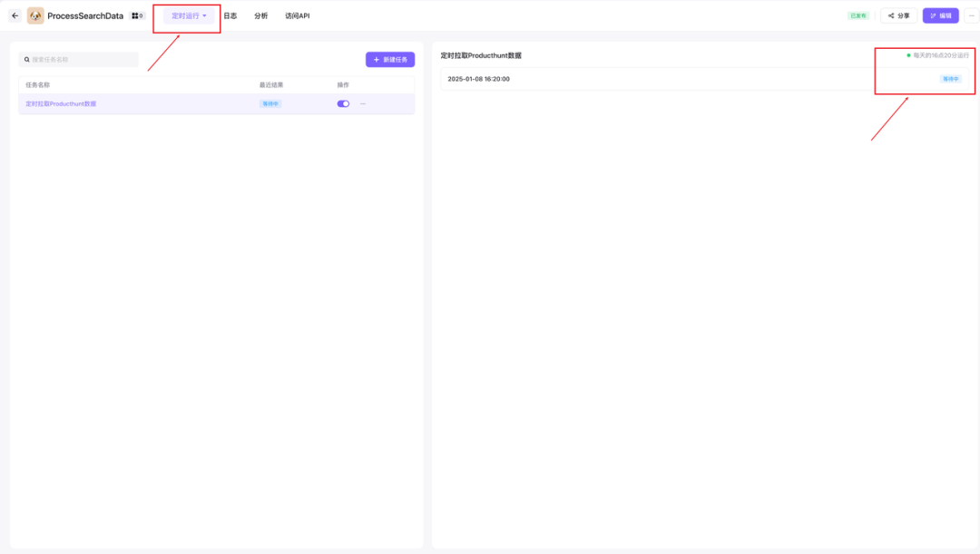
Task: Click the ProcessSearchData app avatar icon
Action: [x=35, y=15]
